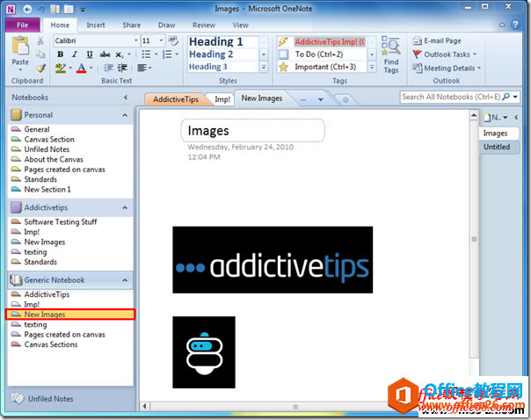Click the Back arrow in quick access toolbar
Viewport: 531px width, 420px height.
click(x=27, y=9)
